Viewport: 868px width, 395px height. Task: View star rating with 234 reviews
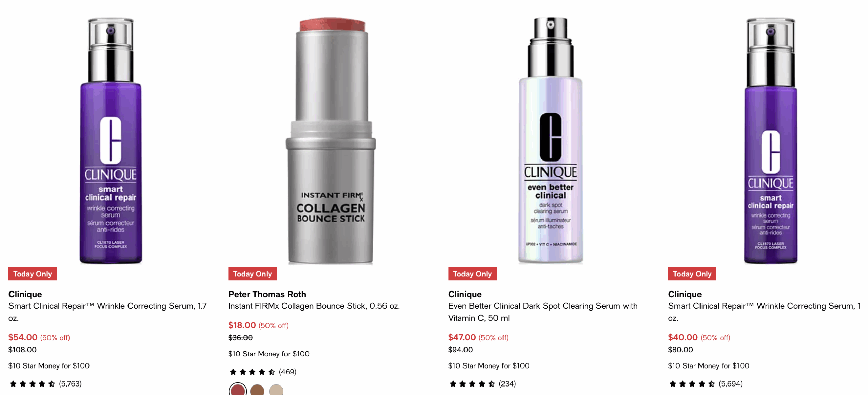[482, 383]
